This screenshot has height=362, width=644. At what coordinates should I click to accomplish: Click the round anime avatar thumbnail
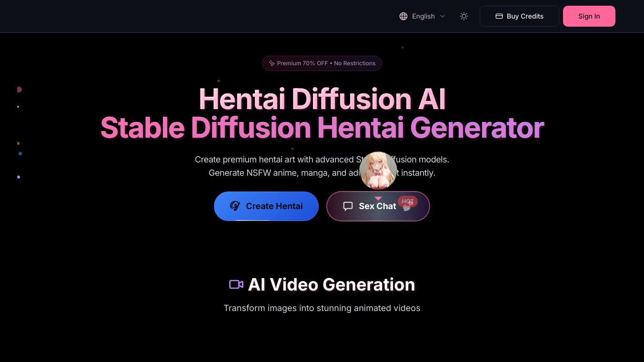tap(378, 171)
